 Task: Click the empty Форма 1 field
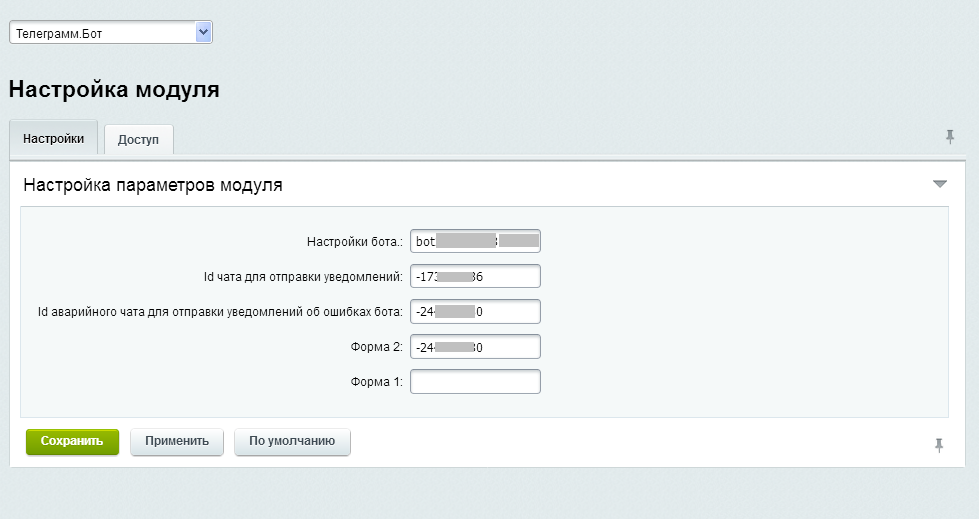coord(475,382)
